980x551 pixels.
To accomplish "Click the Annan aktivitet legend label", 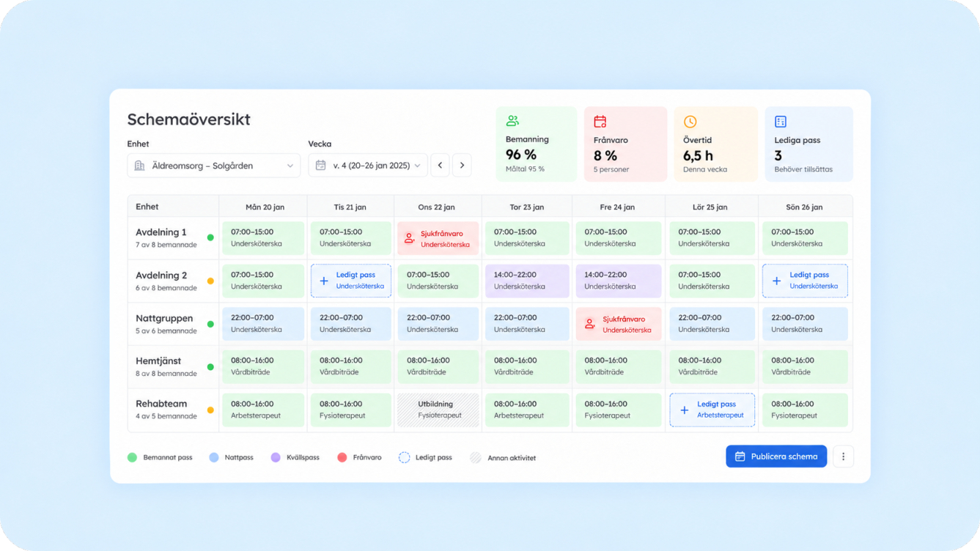I will [x=512, y=458].
